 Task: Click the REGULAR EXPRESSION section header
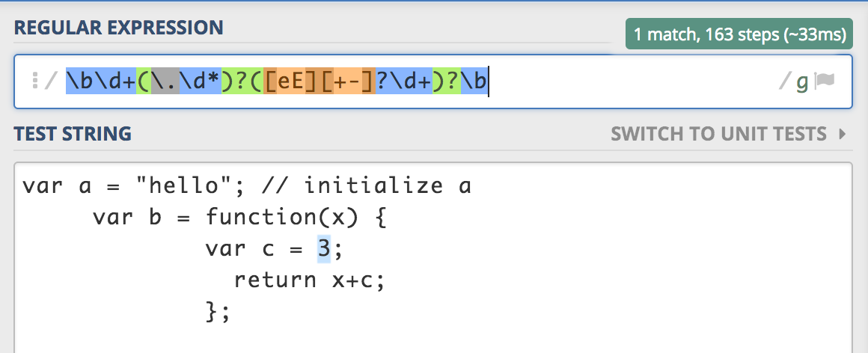tap(118, 28)
